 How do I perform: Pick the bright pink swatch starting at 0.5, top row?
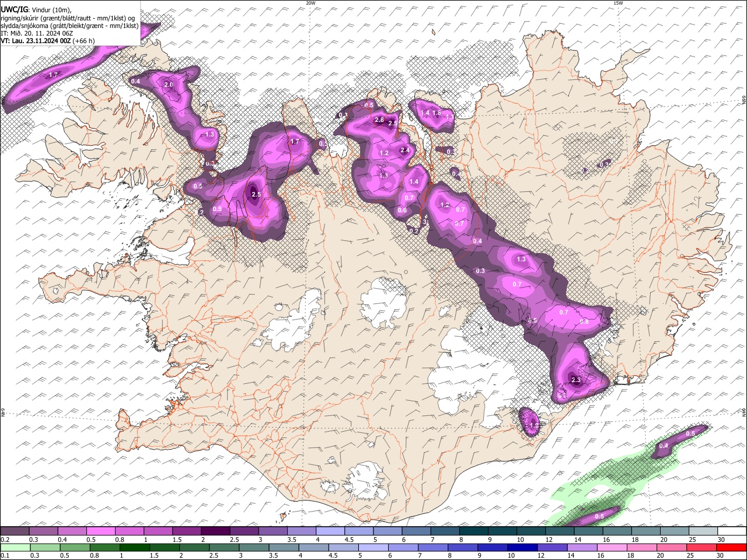tap(100, 531)
